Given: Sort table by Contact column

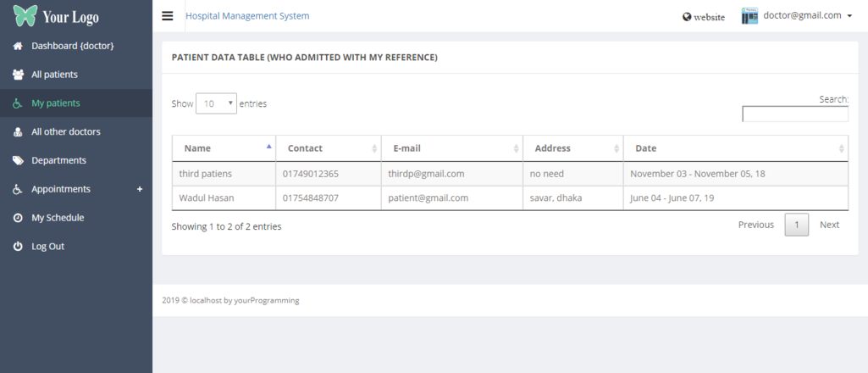Looking at the screenshot, I should pyautogui.click(x=328, y=148).
